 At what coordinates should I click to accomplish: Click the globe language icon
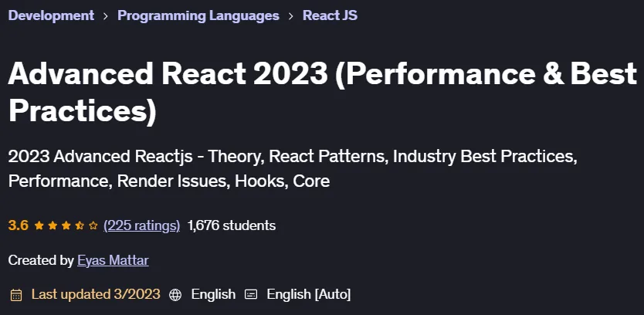[175, 295]
